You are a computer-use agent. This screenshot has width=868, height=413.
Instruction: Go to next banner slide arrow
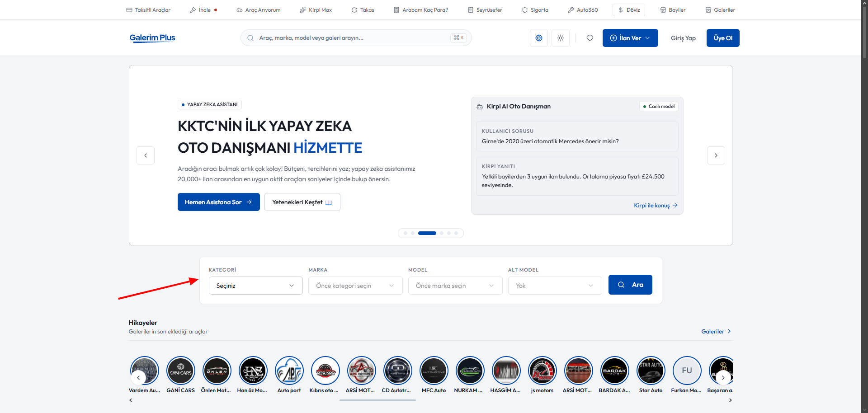(716, 155)
